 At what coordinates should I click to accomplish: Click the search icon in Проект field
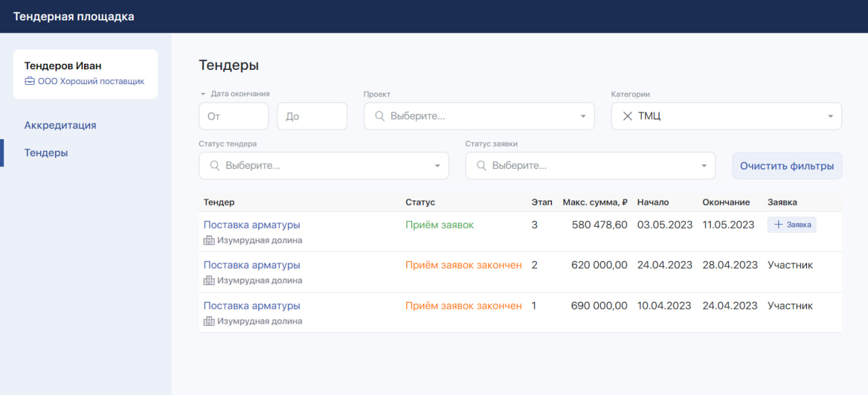pyautogui.click(x=379, y=116)
